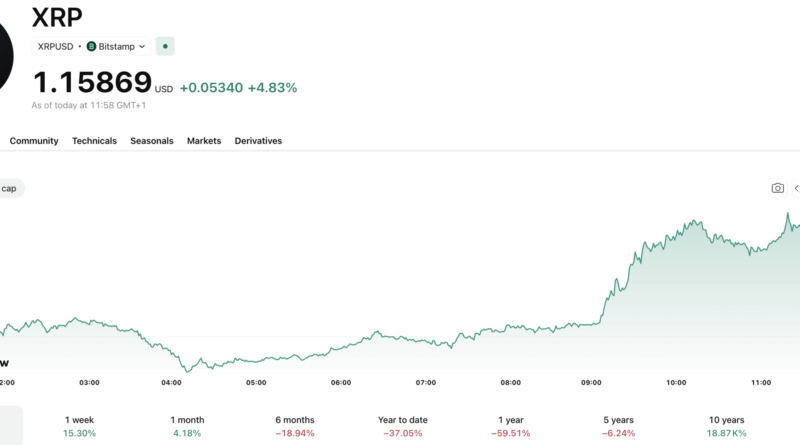The width and height of the screenshot is (800, 445).
Task: Click the −59.51% one-year change value
Action: pyautogui.click(x=511, y=433)
